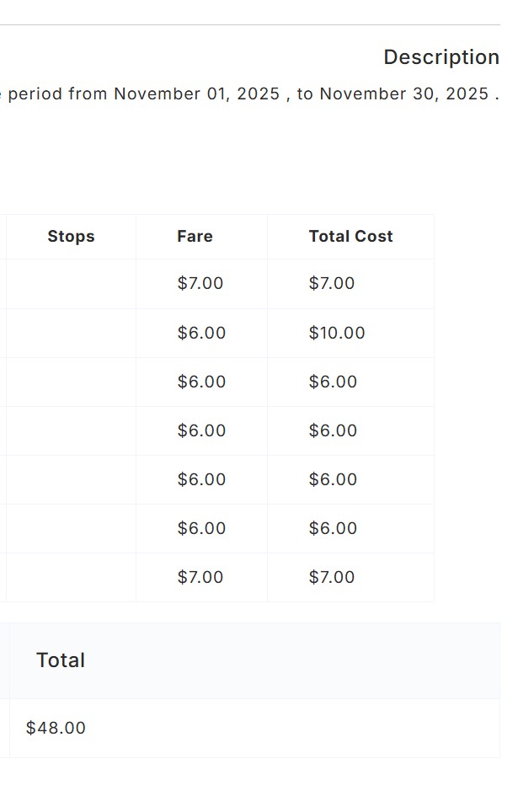Screen dimensions: 518x812
Task: Click the "Stops" column header
Action: (71, 237)
